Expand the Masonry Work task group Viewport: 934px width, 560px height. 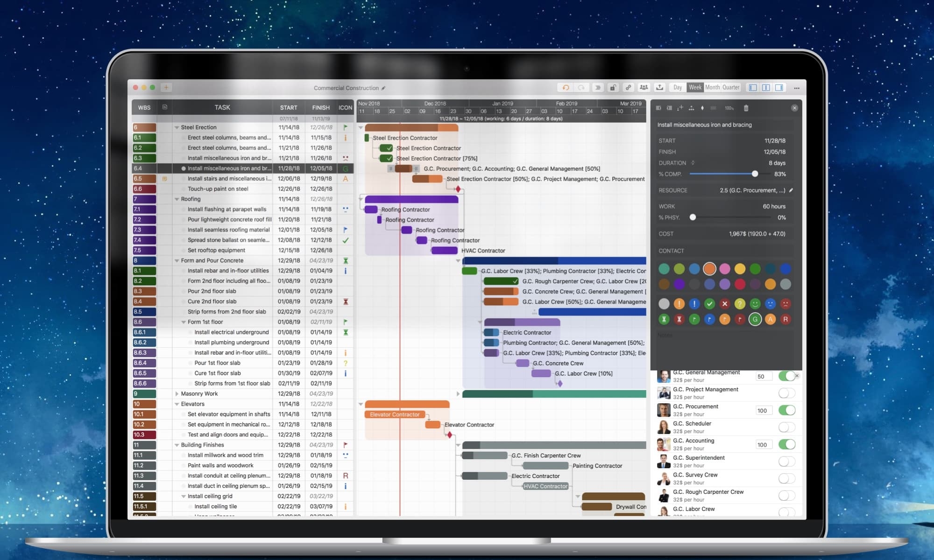point(177,393)
